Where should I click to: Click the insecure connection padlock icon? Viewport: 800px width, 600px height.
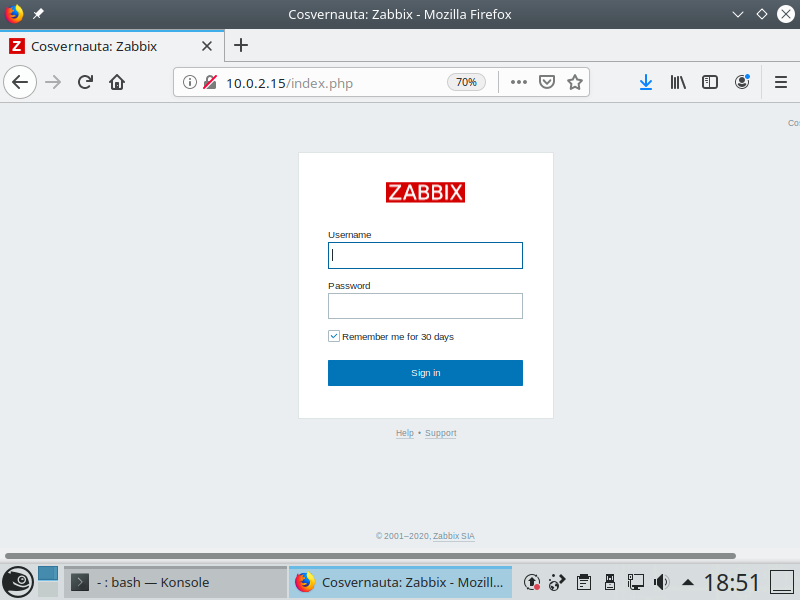pyautogui.click(x=210, y=82)
